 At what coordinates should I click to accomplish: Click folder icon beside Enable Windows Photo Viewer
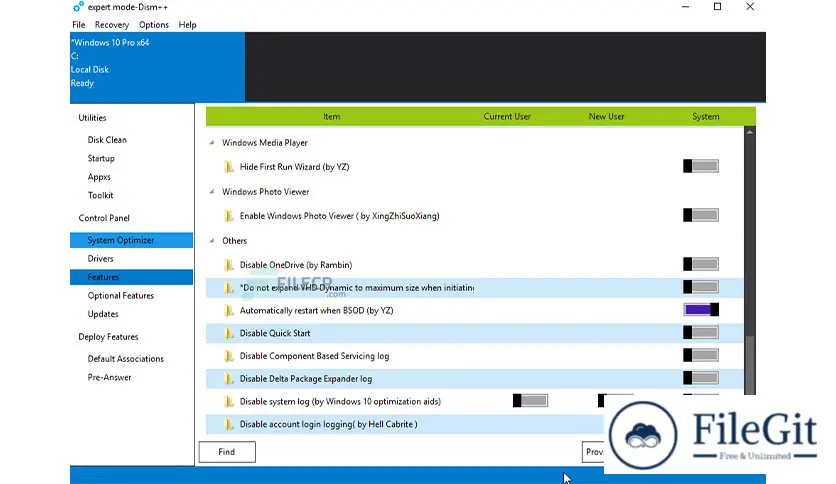coord(229,216)
